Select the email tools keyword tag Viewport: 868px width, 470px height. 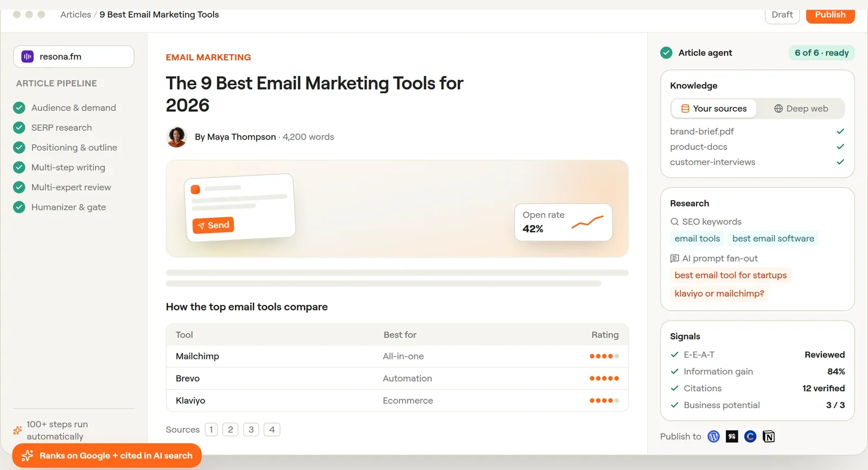click(697, 238)
